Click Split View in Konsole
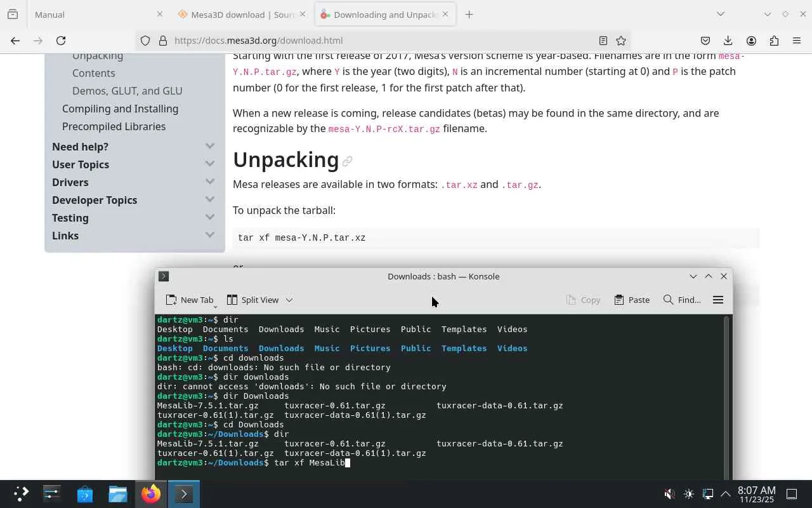 coord(253,300)
